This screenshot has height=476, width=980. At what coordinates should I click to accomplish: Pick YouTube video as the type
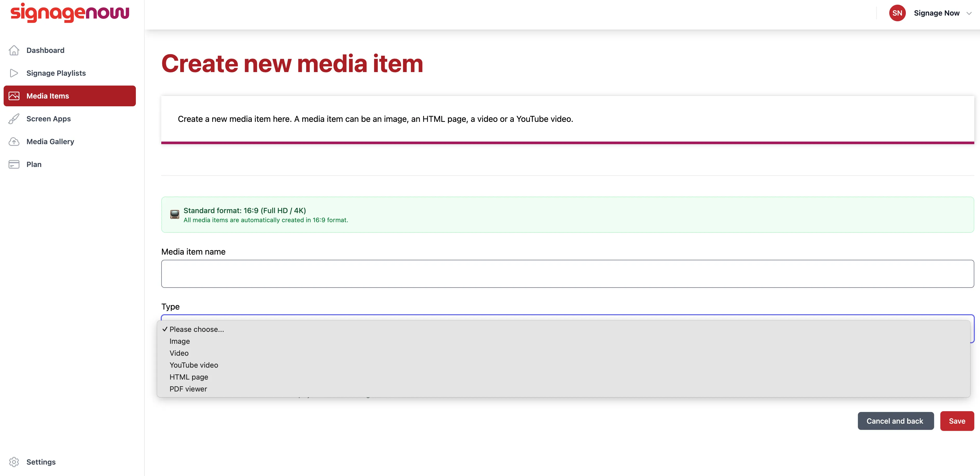coord(563,365)
